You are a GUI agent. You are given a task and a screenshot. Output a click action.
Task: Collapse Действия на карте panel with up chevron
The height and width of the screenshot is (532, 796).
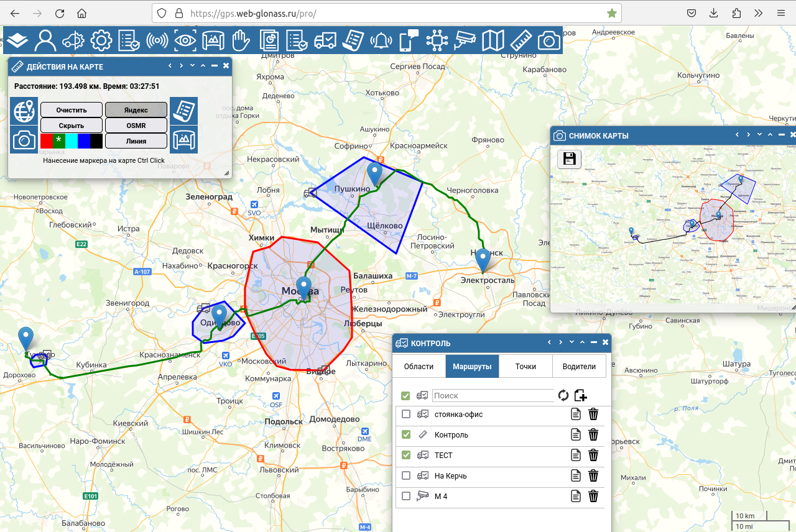[203, 66]
